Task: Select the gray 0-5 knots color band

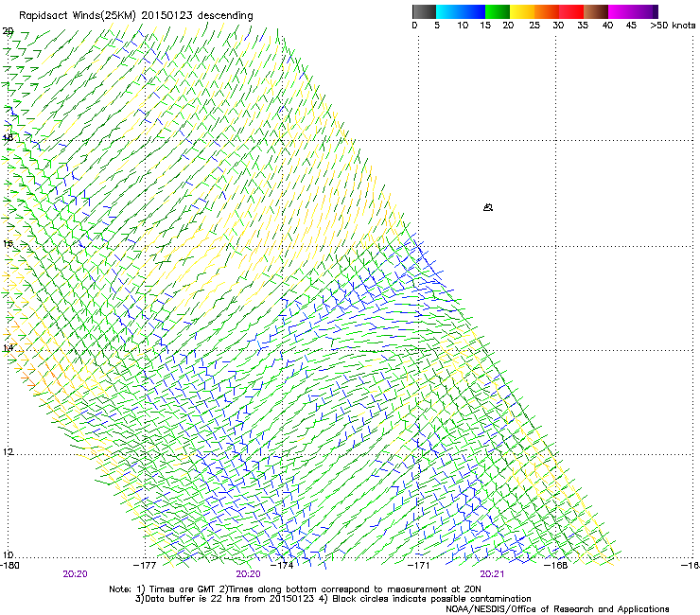Action: (x=424, y=11)
